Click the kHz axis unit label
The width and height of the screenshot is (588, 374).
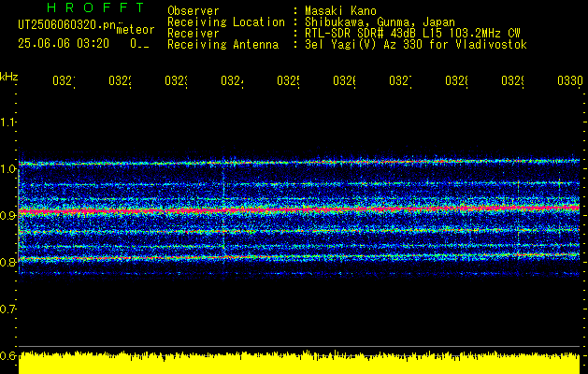point(8,77)
